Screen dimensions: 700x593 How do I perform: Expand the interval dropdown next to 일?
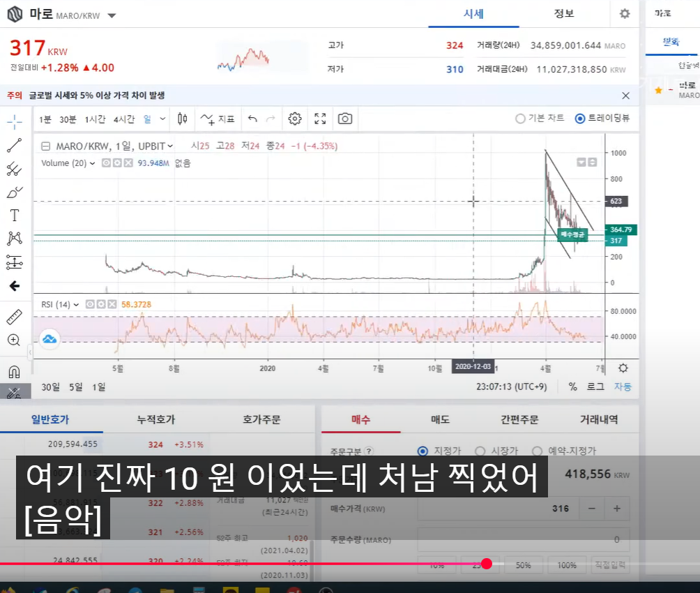coord(162,119)
